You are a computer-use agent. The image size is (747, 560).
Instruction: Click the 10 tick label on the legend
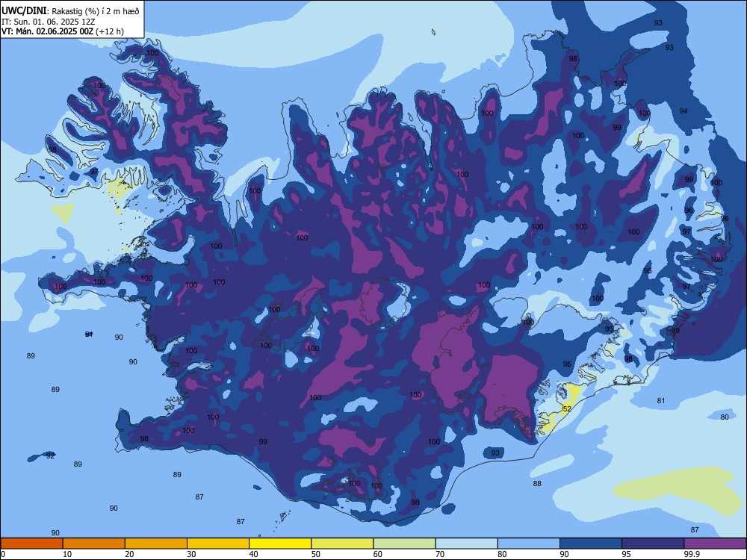67,554
